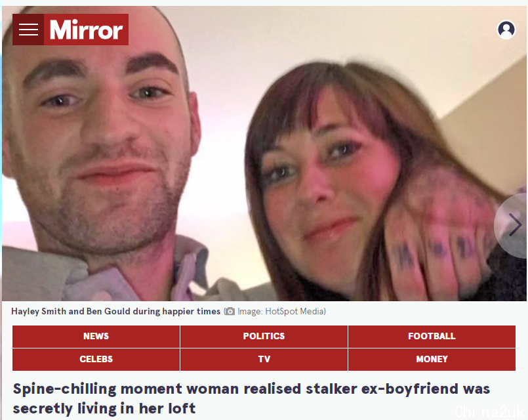The height and width of the screenshot is (420, 528).
Task: Open the NEWS section
Action: click(x=96, y=336)
